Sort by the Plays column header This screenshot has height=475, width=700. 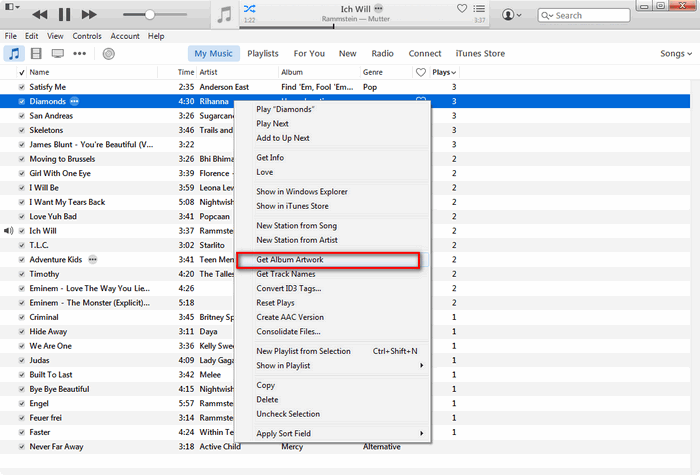coord(444,72)
